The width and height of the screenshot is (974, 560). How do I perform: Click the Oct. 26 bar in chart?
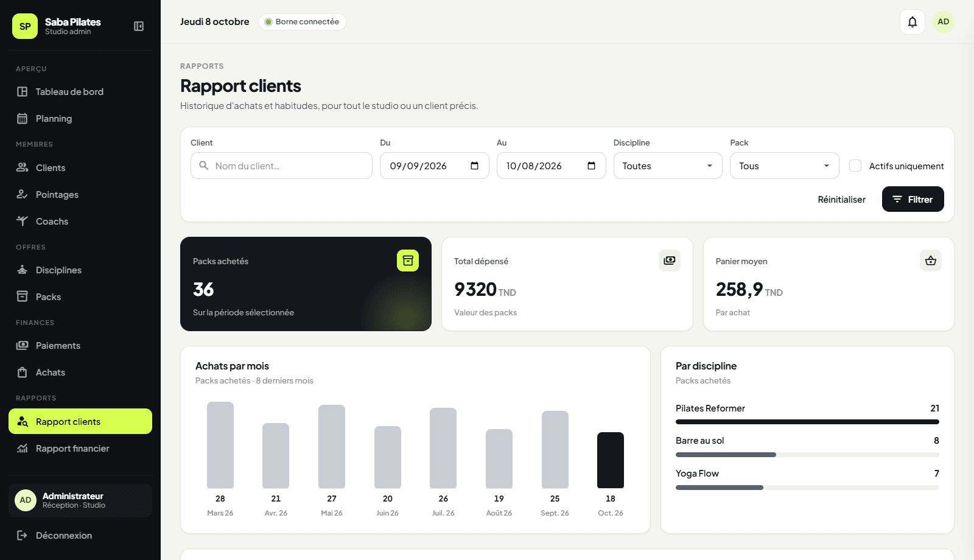(611, 460)
